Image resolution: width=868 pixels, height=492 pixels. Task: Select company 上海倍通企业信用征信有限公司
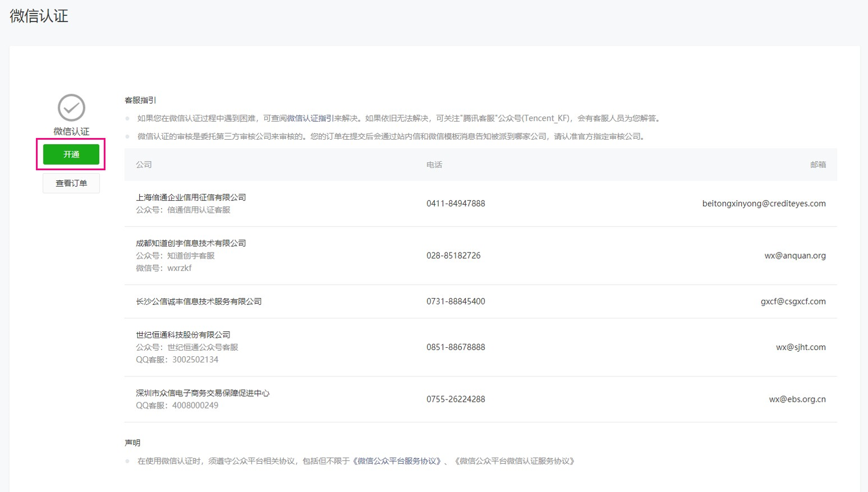(191, 197)
